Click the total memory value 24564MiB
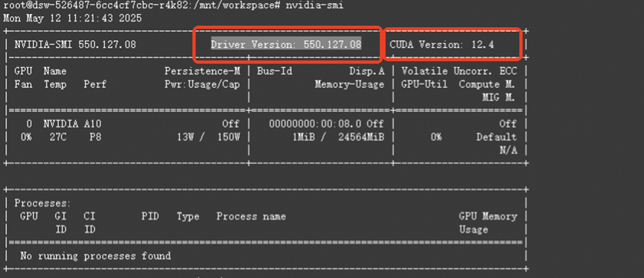The width and height of the screenshot is (644, 278). pos(361,137)
